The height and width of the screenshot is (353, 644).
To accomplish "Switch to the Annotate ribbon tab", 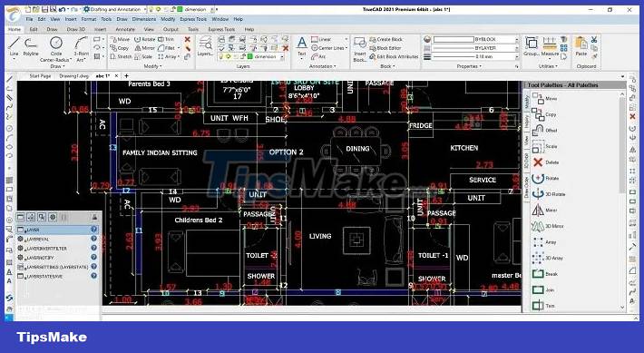I will [x=125, y=30].
